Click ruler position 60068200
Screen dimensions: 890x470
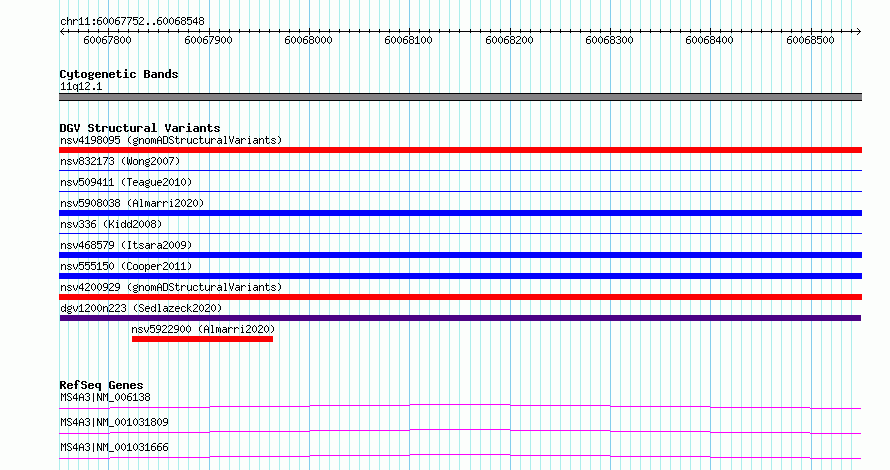pyautogui.click(x=509, y=40)
